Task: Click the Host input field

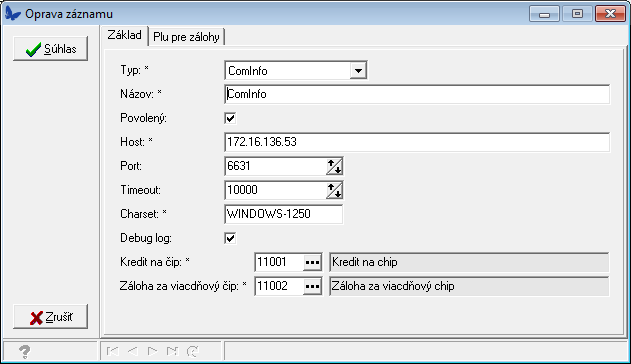Action: pyautogui.click(x=417, y=142)
